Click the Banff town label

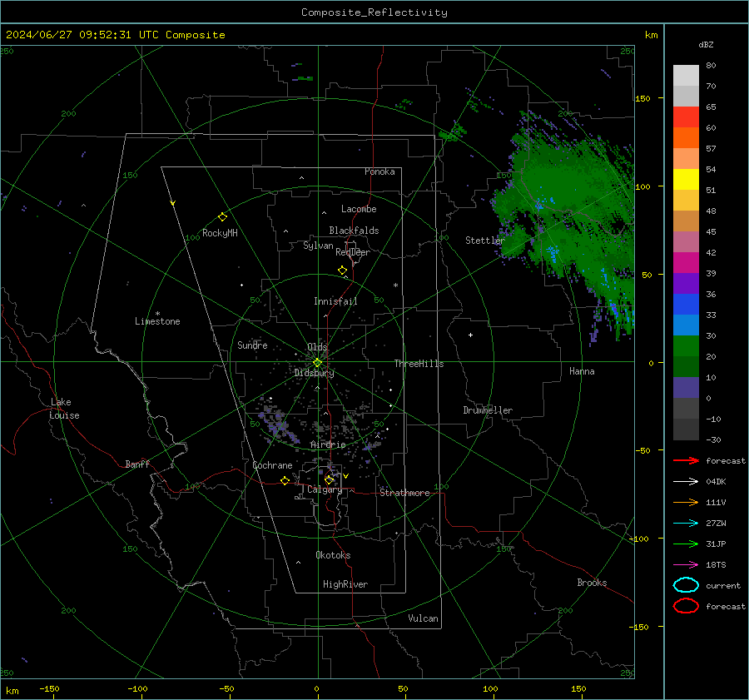point(137,464)
